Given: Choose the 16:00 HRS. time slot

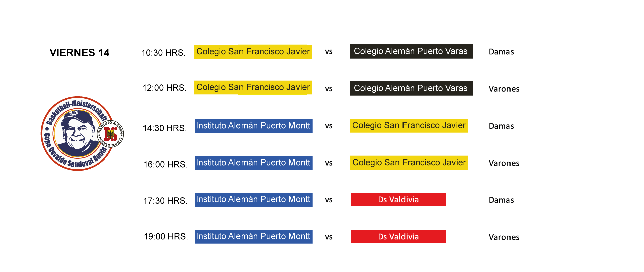Looking at the screenshot, I should 165,164.
